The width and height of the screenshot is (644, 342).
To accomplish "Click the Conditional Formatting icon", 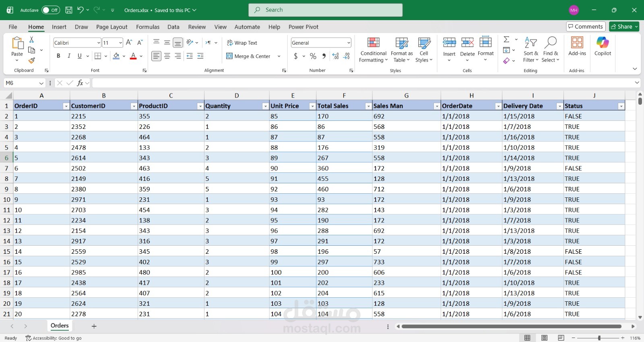I will click(373, 43).
